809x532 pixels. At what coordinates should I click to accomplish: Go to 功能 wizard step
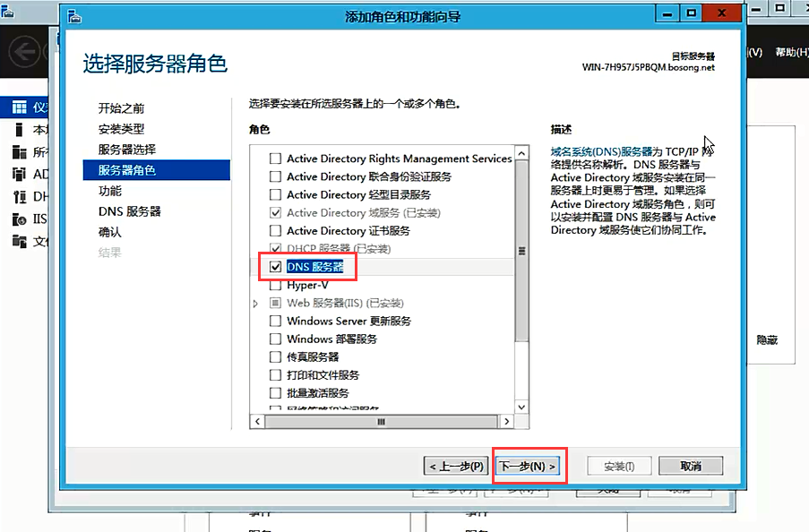tap(110, 191)
